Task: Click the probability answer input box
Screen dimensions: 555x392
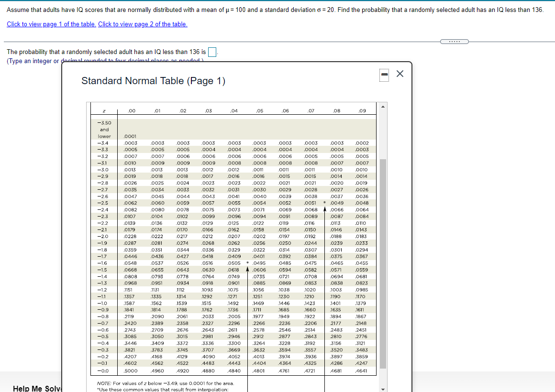Action: 212,52
